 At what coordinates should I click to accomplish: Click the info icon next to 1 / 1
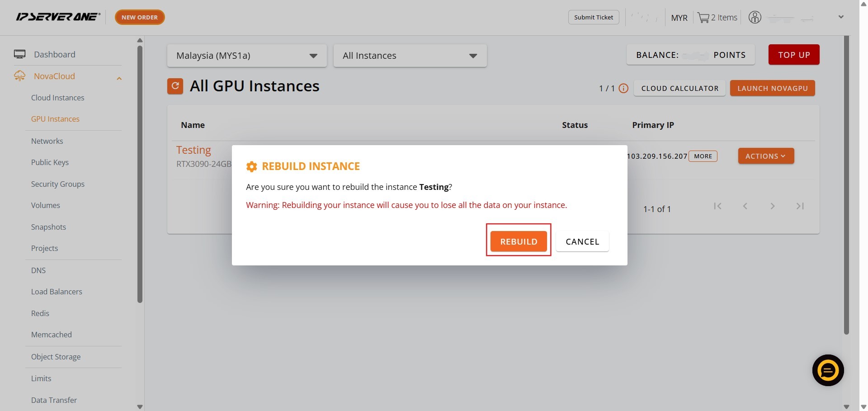click(x=623, y=88)
